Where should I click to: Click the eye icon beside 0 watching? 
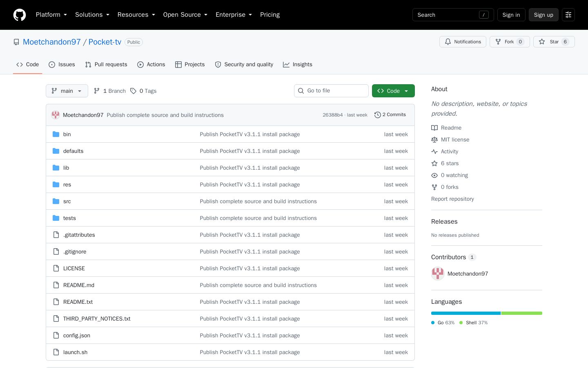pos(434,175)
